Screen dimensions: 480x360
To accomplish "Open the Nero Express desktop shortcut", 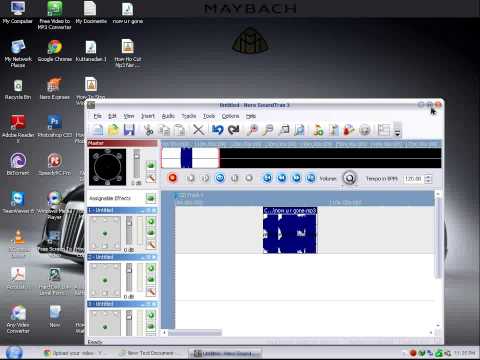I will point(55,88).
